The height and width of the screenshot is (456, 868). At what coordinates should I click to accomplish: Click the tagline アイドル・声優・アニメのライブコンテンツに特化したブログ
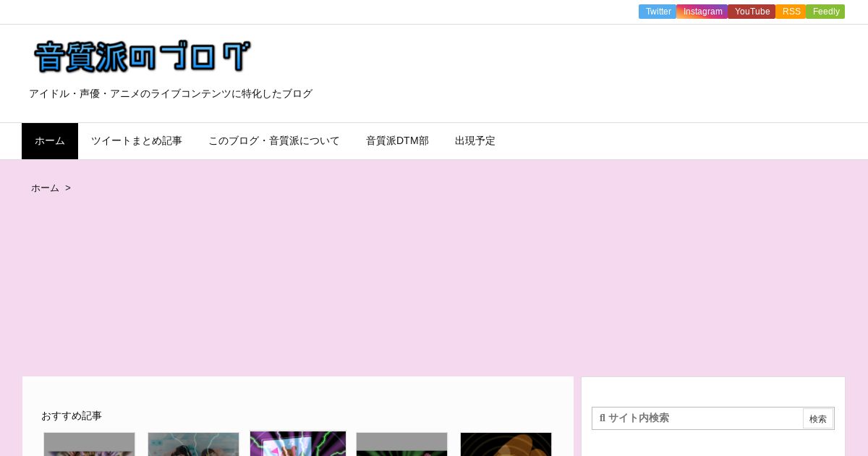point(171,94)
